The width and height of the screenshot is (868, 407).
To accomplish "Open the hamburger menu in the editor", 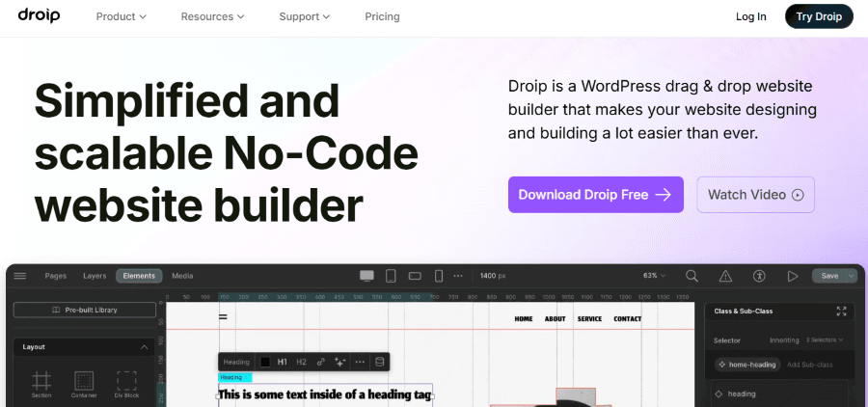I will click(20, 276).
